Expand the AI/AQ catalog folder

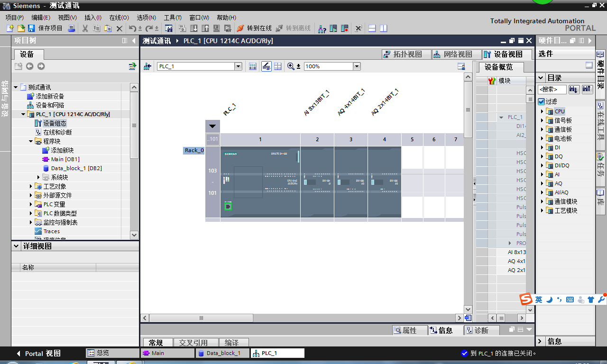click(x=542, y=192)
